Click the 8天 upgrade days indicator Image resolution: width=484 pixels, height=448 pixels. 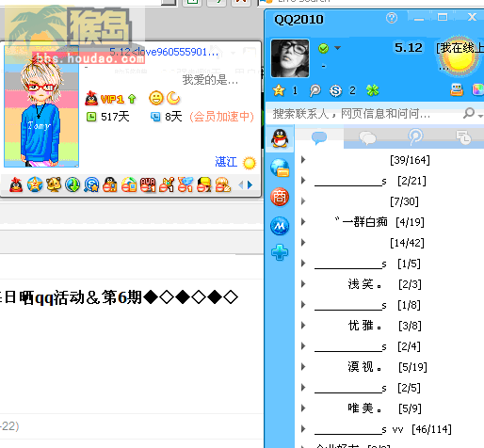point(167,117)
